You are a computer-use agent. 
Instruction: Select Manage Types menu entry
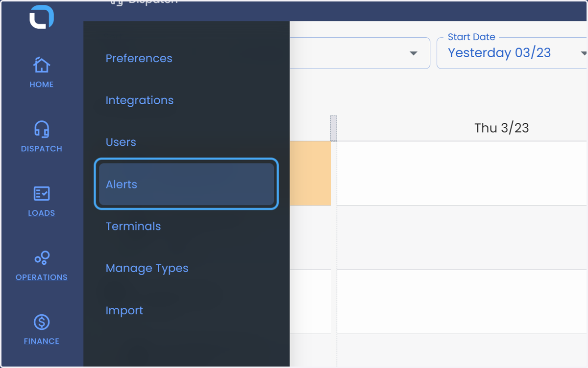[x=147, y=269]
